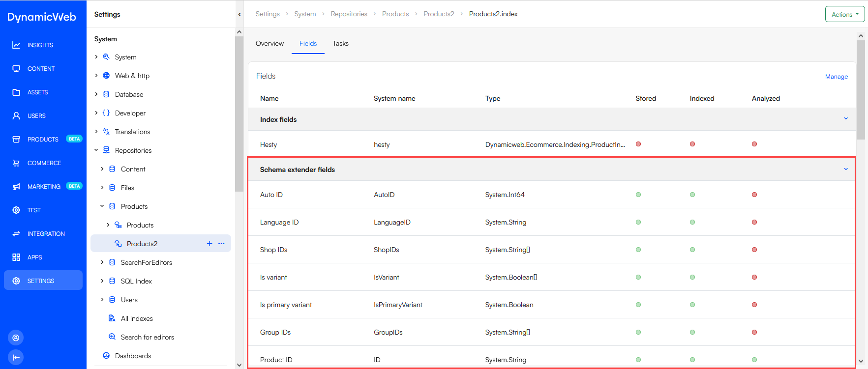Open the Integration arrows icon
This screenshot has height=369, width=868.
point(16,234)
